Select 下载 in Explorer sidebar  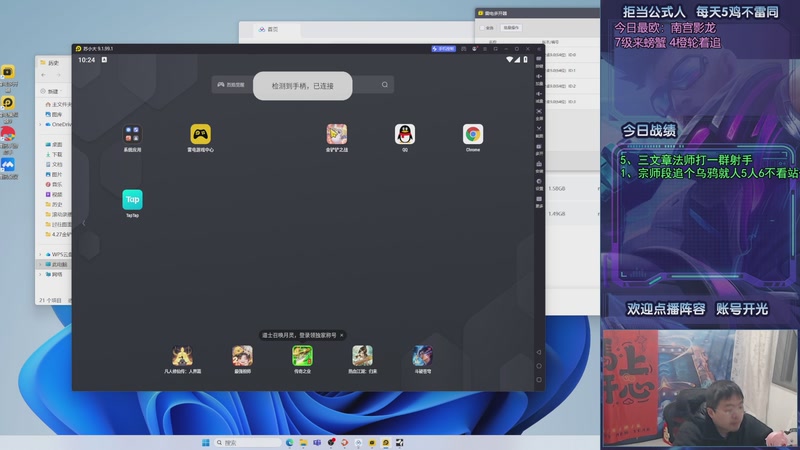point(54,154)
